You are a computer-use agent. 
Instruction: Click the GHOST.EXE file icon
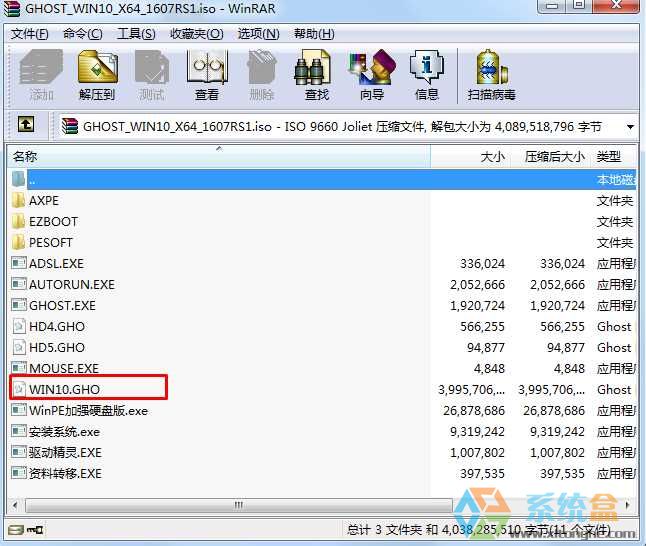pos(19,305)
